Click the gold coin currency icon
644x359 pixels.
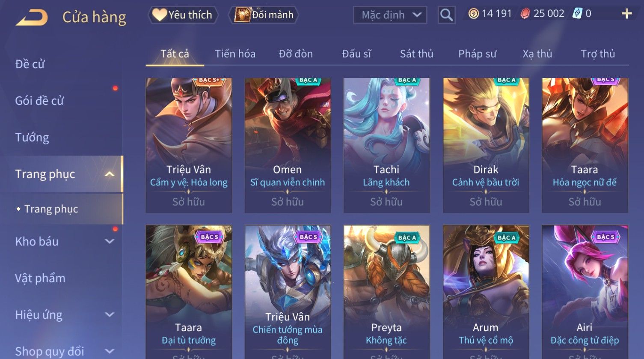(473, 14)
